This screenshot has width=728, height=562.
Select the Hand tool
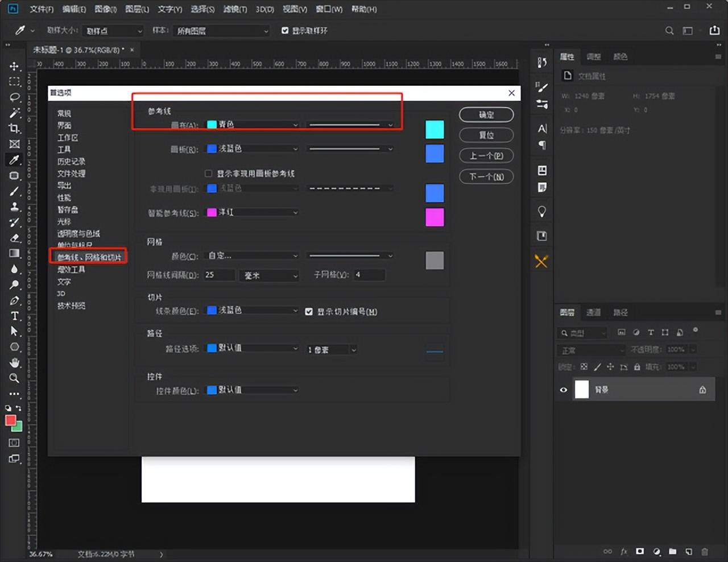14,362
